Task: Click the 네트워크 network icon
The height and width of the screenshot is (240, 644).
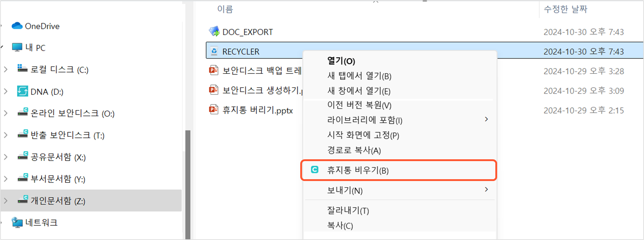Action: [x=17, y=222]
